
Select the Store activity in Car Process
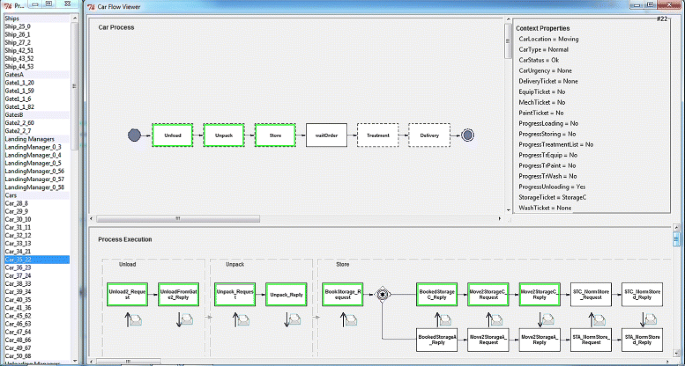pyautogui.click(x=275, y=135)
